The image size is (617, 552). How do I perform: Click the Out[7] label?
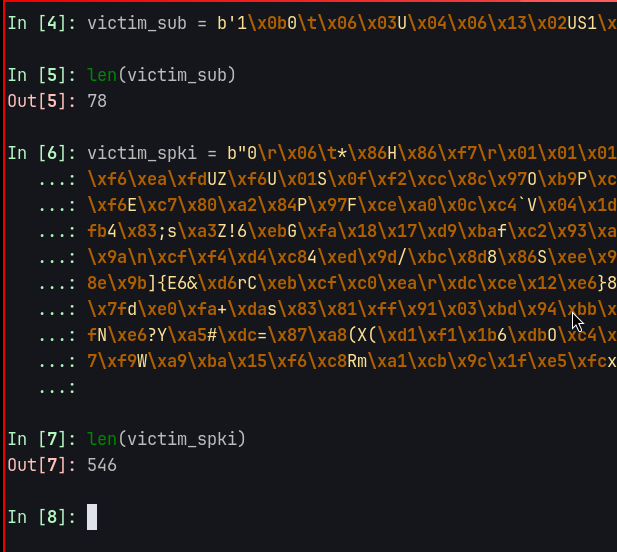pyautogui.click(x=42, y=464)
